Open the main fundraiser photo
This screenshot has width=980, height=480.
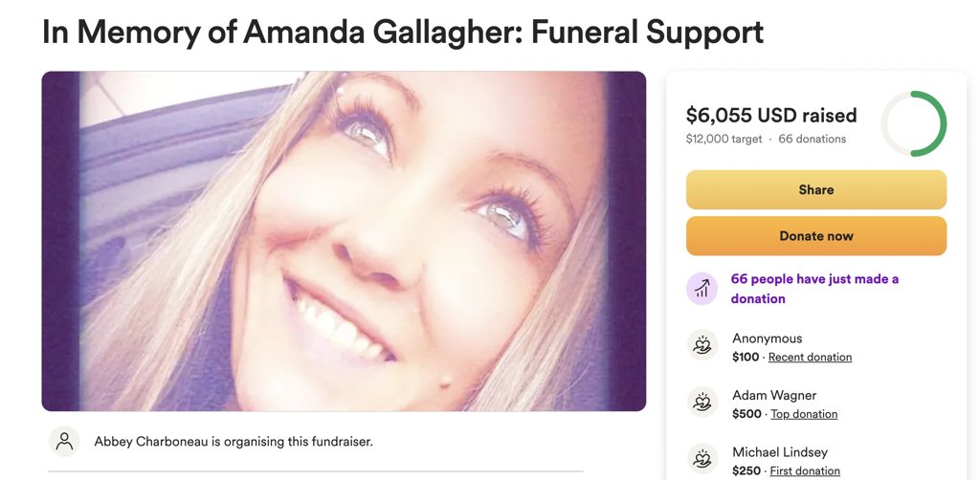pos(344,241)
